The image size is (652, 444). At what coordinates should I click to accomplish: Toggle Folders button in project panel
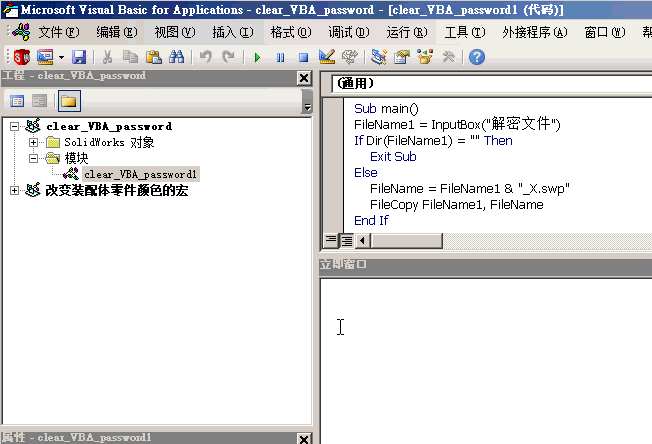tap(69, 101)
